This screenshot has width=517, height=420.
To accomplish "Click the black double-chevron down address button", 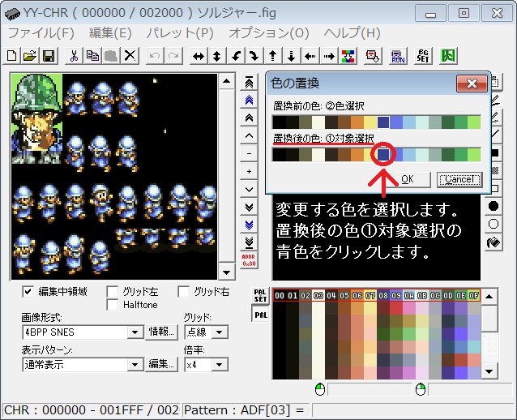I will coord(249,208).
